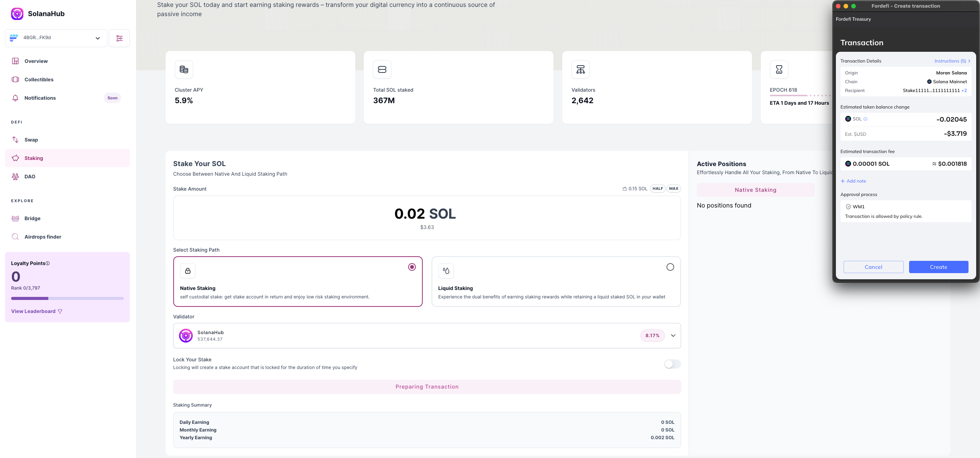
Task: Open the Bridge menu item
Action: [67, 218]
